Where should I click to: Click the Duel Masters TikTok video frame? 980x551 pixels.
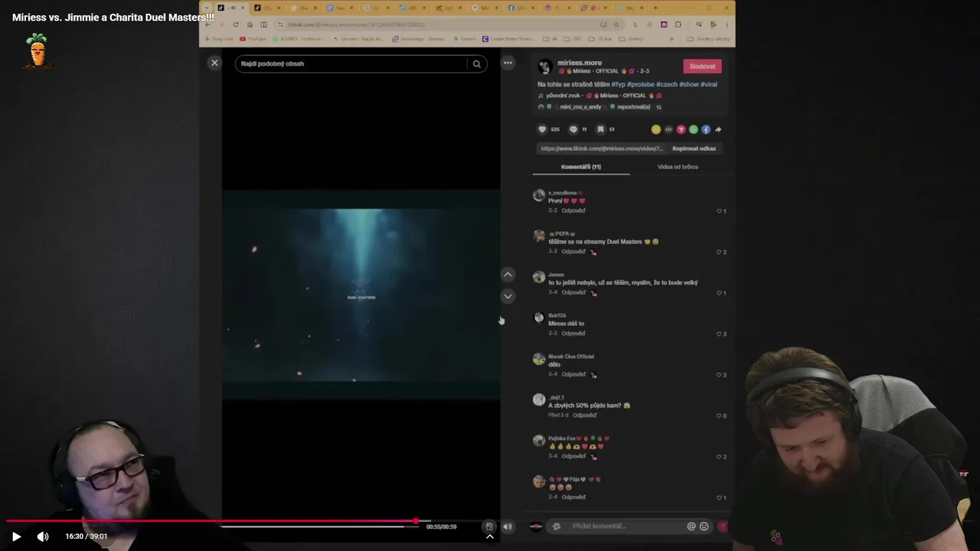(361, 295)
